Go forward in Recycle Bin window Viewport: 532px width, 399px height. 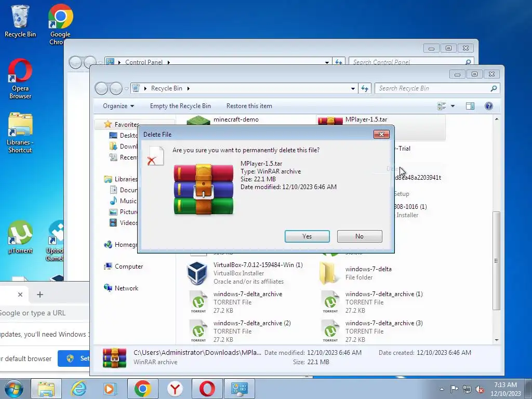(116, 88)
